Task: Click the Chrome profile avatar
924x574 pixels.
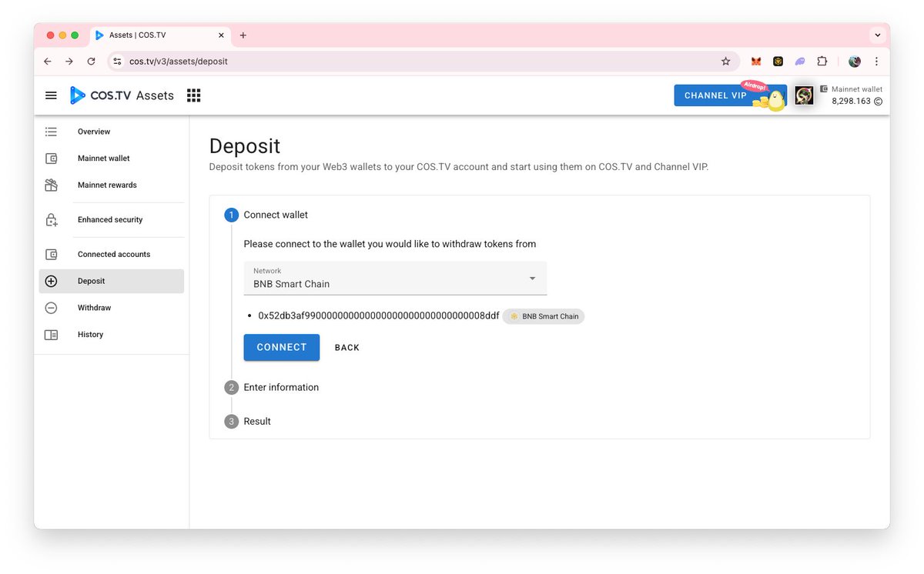Action: point(854,62)
